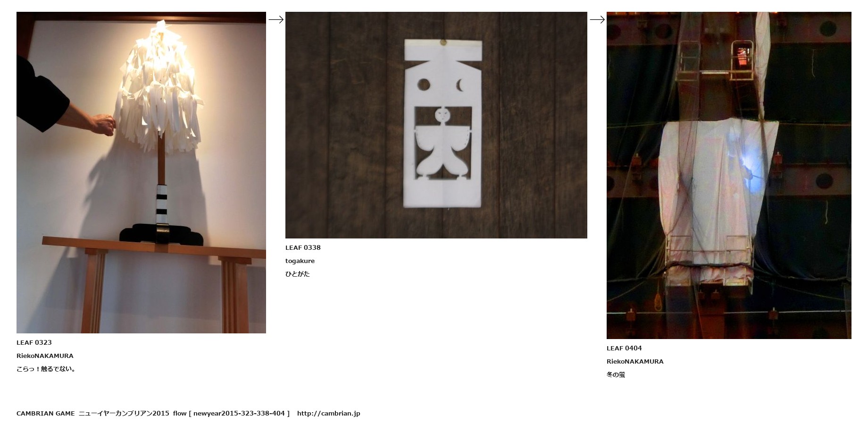
Task: Click the caption こらっ！触るでない。
Action: tap(46, 369)
